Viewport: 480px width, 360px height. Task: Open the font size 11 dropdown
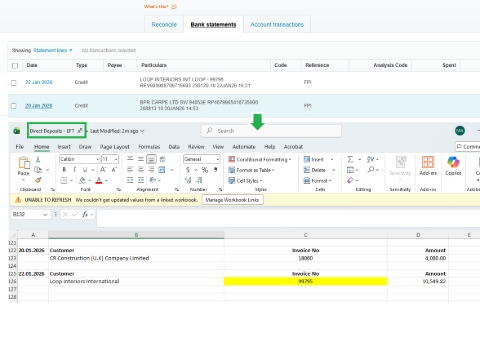pyautogui.click(x=116, y=159)
